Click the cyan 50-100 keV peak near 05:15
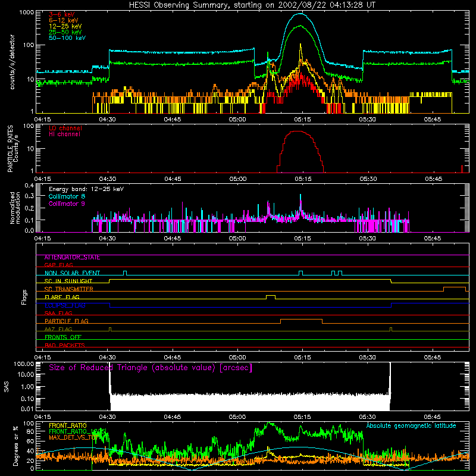This screenshot has width=476, height=476. tap(300, 14)
